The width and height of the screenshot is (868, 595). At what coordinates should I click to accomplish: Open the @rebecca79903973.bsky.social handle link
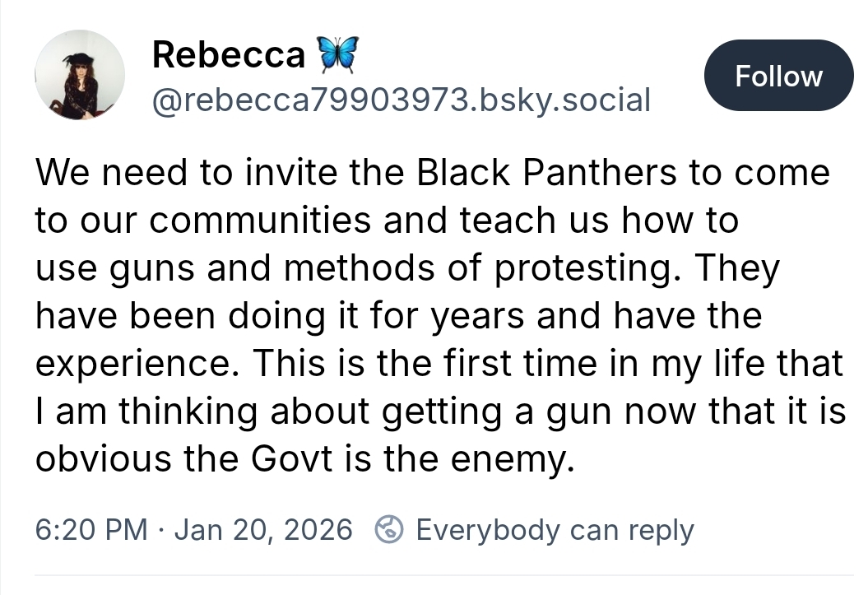(x=401, y=100)
